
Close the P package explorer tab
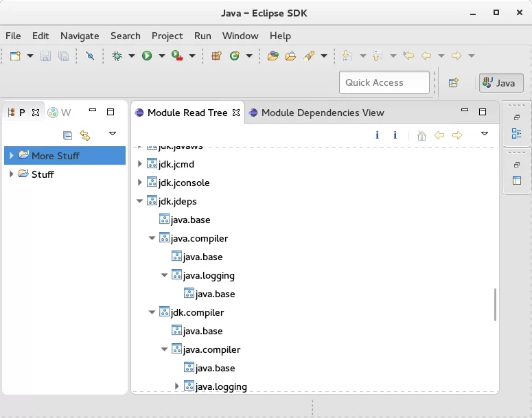click(36, 113)
